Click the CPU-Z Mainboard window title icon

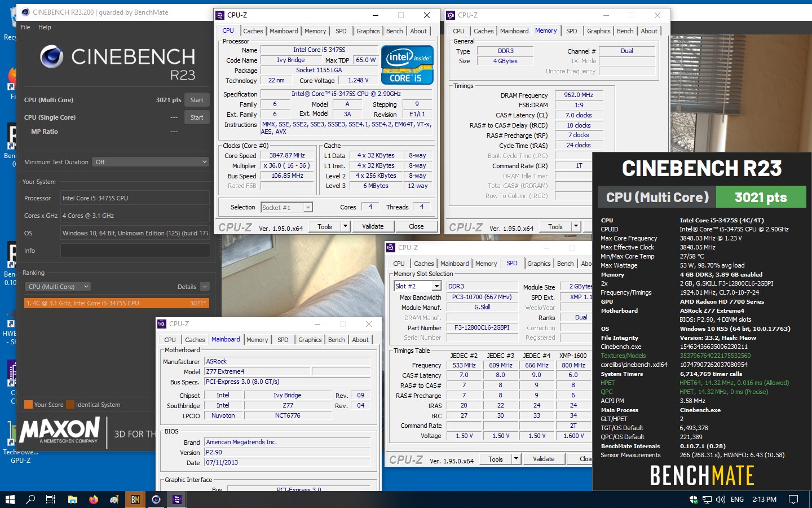coord(162,324)
